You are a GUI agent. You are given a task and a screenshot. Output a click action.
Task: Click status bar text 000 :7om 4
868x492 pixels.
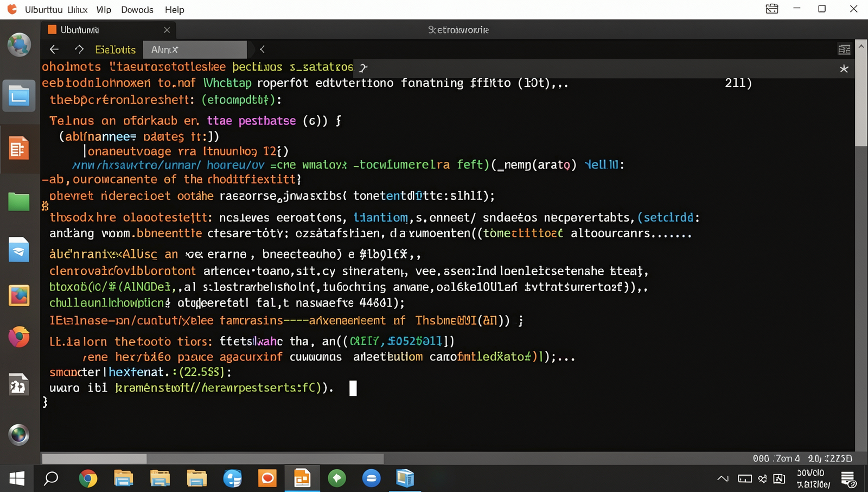776,458
